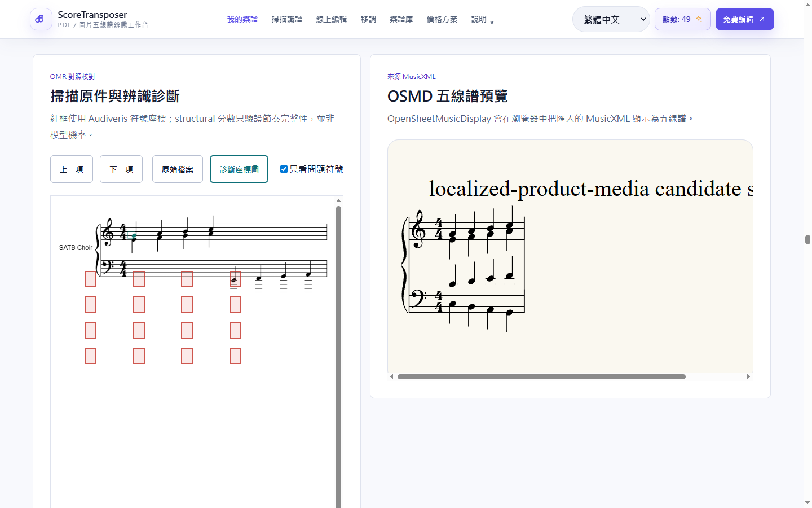Click the ScoreTransposer logo icon

[x=41, y=19]
